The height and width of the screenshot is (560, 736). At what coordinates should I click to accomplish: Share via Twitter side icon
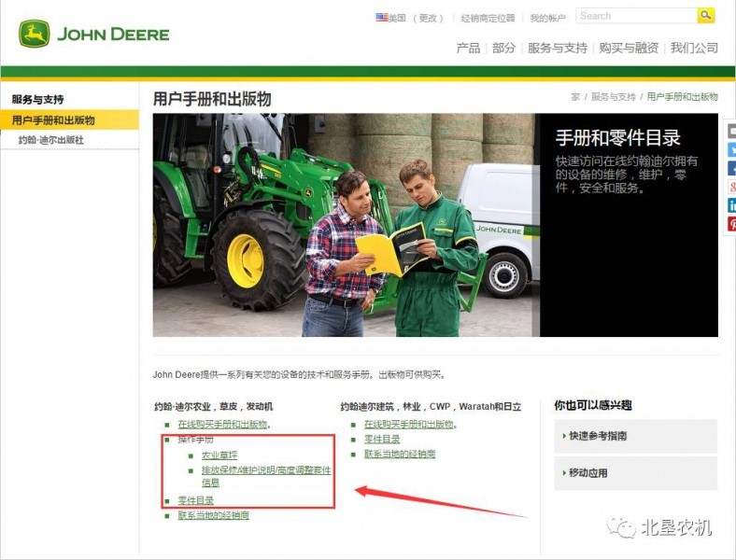click(x=731, y=150)
